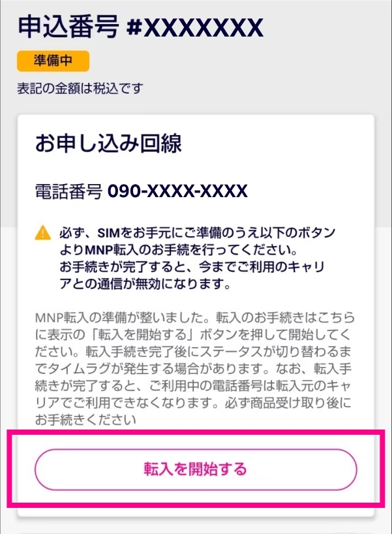
Task: Click the final gray line お手続きください
Action: [x=85, y=420]
